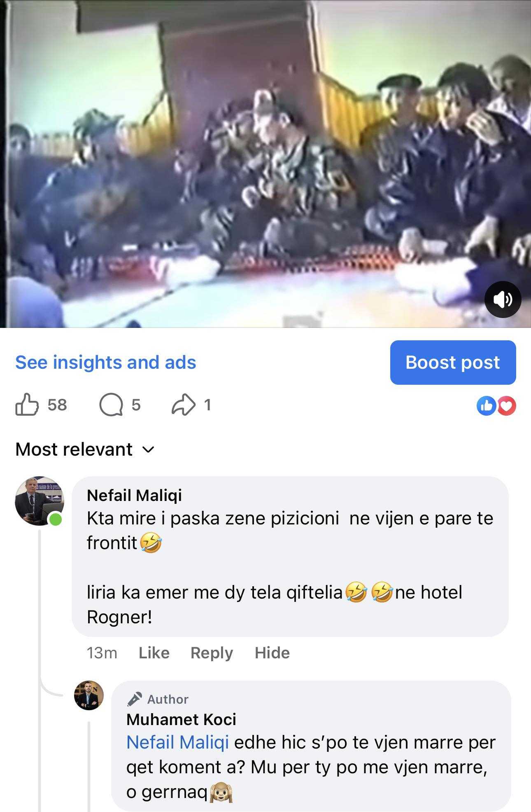This screenshot has height=812, width=531.
Task: Like Nefail Maliqi's comment
Action: pyautogui.click(x=154, y=653)
